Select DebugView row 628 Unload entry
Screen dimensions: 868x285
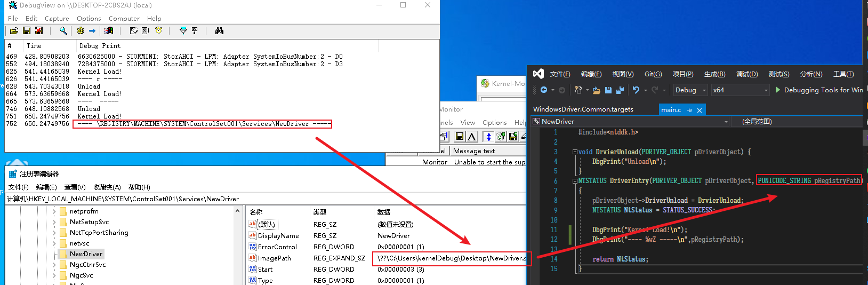(x=53, y=86)
